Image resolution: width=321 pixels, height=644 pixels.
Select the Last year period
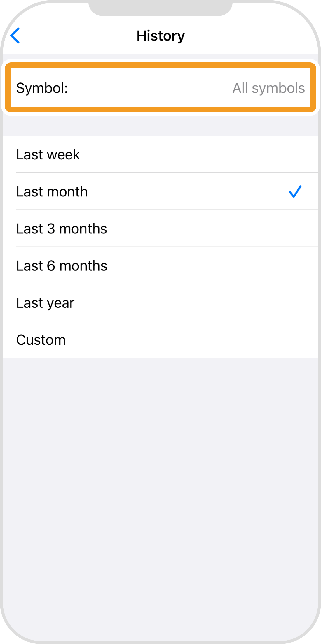click(x=45, y=303)
